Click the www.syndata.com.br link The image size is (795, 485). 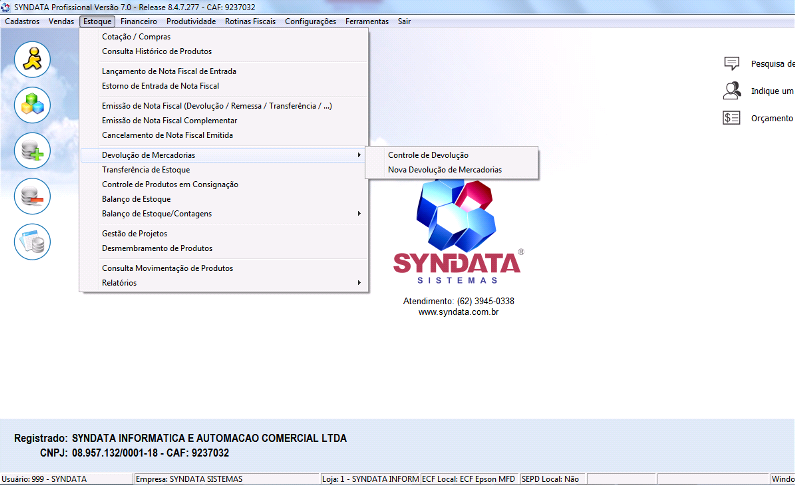pyautogui.click(x=458, y=312)
